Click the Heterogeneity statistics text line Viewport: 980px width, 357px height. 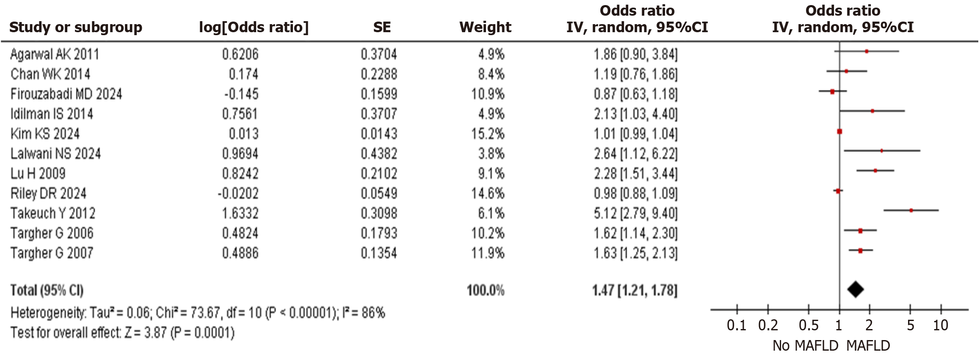click(198, 313)
